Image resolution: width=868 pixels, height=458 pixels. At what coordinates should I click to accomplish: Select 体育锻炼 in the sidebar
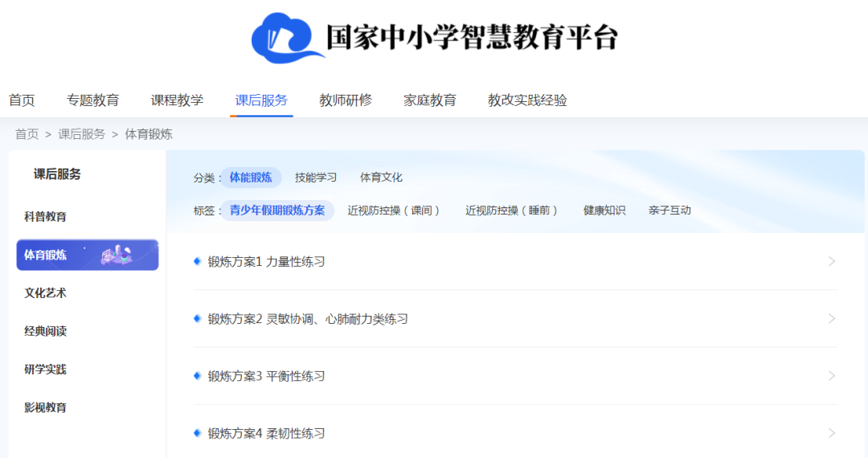pos(88,255)
